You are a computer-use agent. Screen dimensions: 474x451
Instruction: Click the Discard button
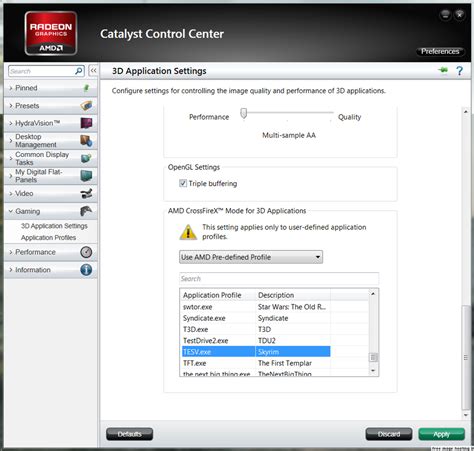tap(389, 434)
